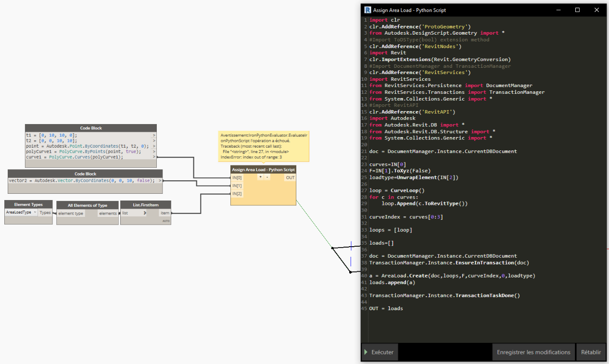Click the chevron on the list input of List.FirstItem
The width and height of the screenshot is (609, 364).
click(145, 213)
